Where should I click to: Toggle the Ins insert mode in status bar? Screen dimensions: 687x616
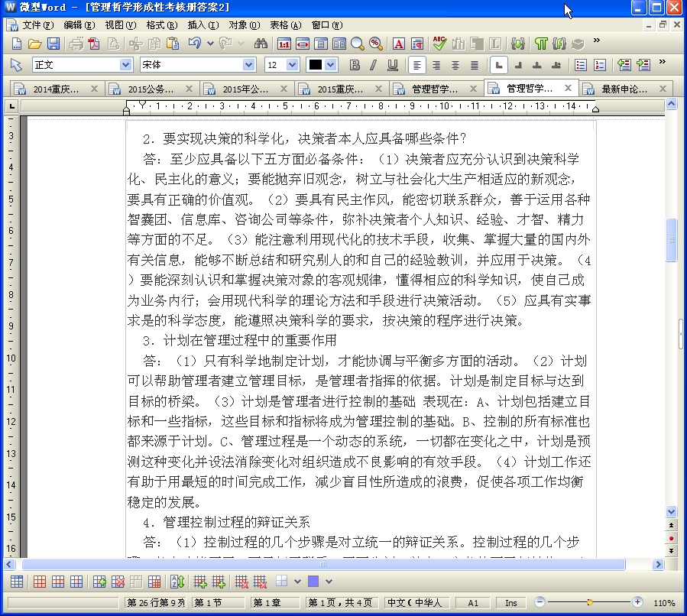click(x=511, y=603)
